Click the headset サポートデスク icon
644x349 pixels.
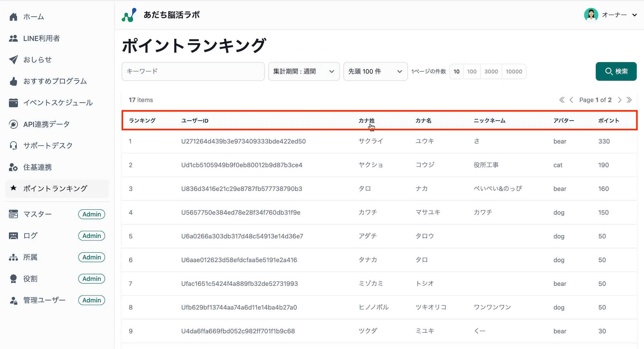(x=13, y=146)
